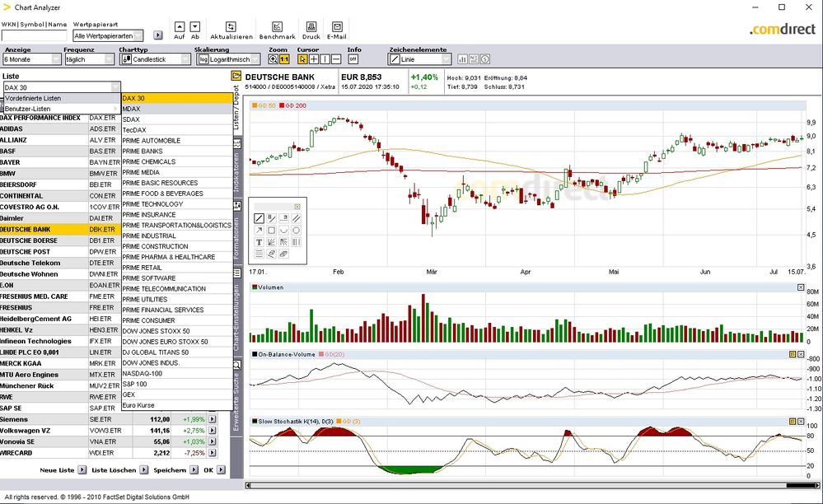Click the zoom magnifier icon
Viewport: 823px width, 504px height.
tap(274, 59)
